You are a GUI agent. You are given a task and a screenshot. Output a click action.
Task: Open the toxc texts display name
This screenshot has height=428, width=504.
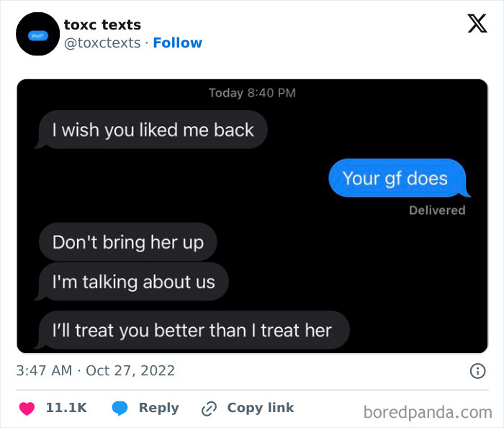tap(102, 24)
